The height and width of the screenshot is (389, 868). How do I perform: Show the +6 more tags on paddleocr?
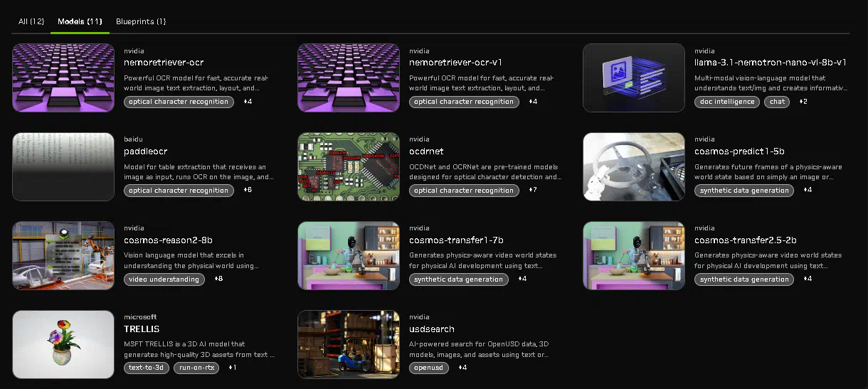248,190
